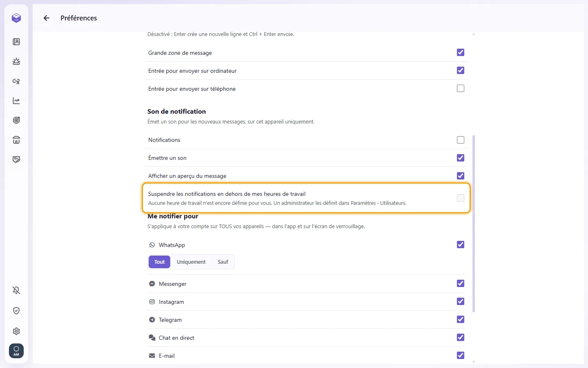Viewport: 588px width, 368px height.
Task: Uncheck the Telegram notification checkbox
Action: pos(461,319)
